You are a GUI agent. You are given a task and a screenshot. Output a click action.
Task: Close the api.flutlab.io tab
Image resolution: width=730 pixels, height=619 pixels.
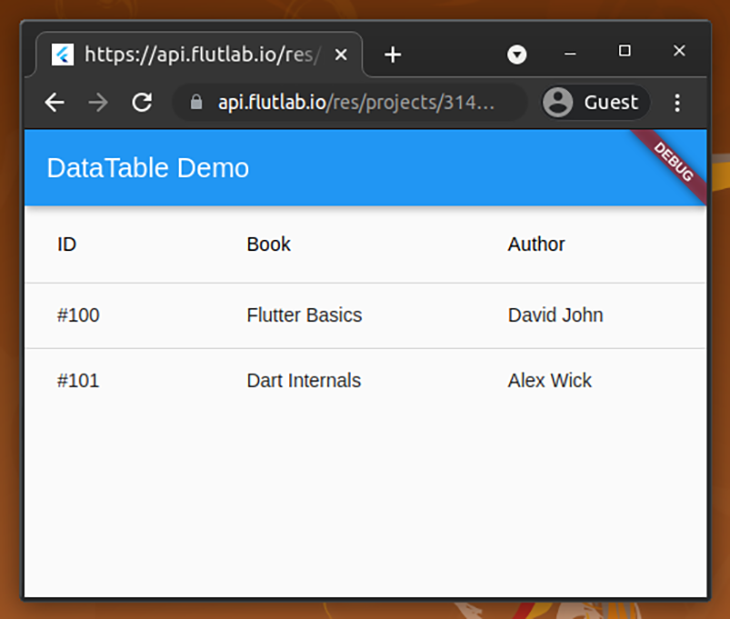click(x=341, y=54)
